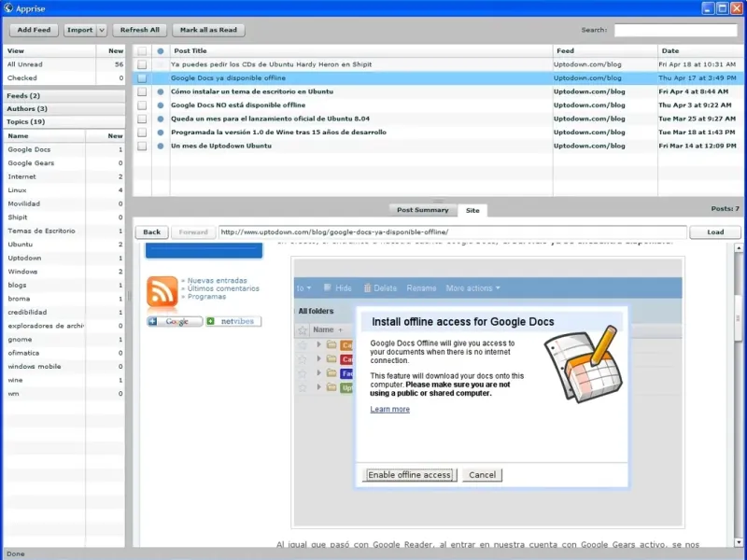Open the Últimos comentarios link
This screenshot has height=560, width=747.
pyautogui.click(x=223, y=288)
